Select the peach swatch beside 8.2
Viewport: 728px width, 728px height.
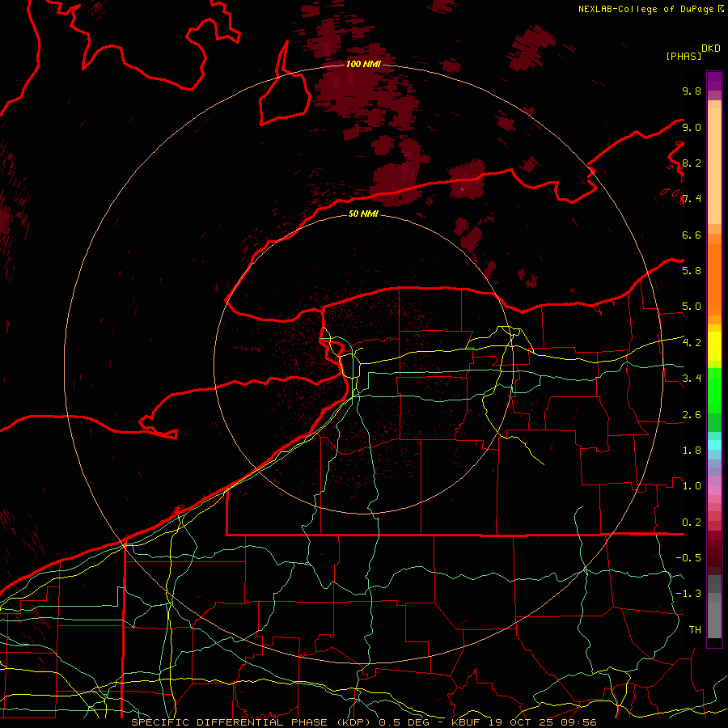pos(714,166)
